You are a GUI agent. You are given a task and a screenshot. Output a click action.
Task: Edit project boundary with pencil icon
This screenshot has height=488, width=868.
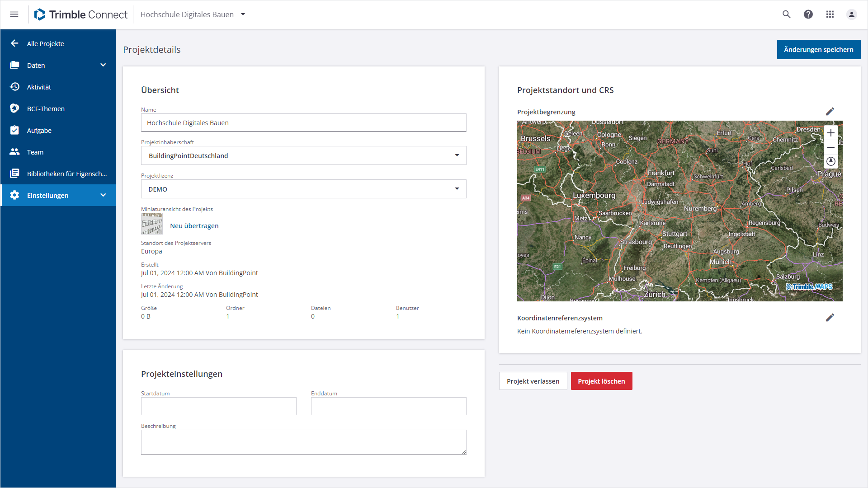click(830, 112)
